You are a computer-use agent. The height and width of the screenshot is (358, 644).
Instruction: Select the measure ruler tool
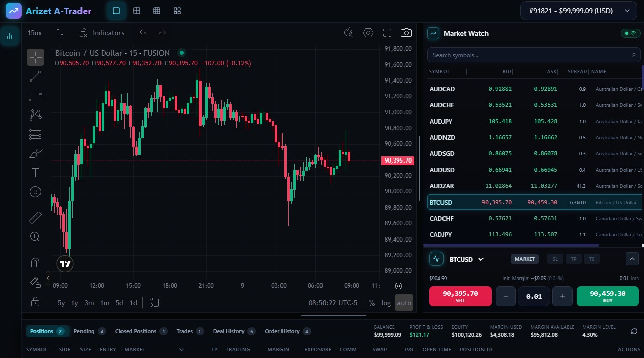(35, 217)
